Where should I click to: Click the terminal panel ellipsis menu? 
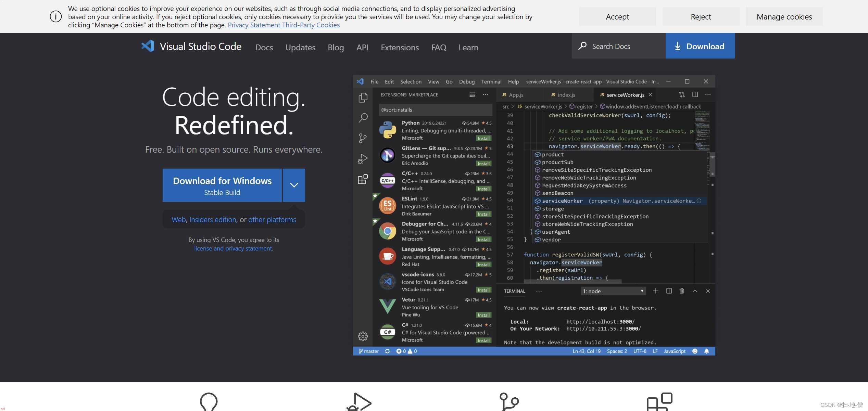(x=539, y=291)
